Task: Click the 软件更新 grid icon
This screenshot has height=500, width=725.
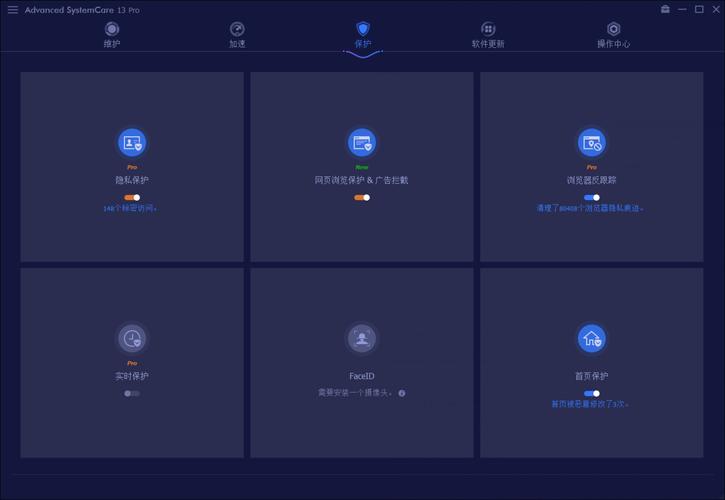Action: point(488,29)
